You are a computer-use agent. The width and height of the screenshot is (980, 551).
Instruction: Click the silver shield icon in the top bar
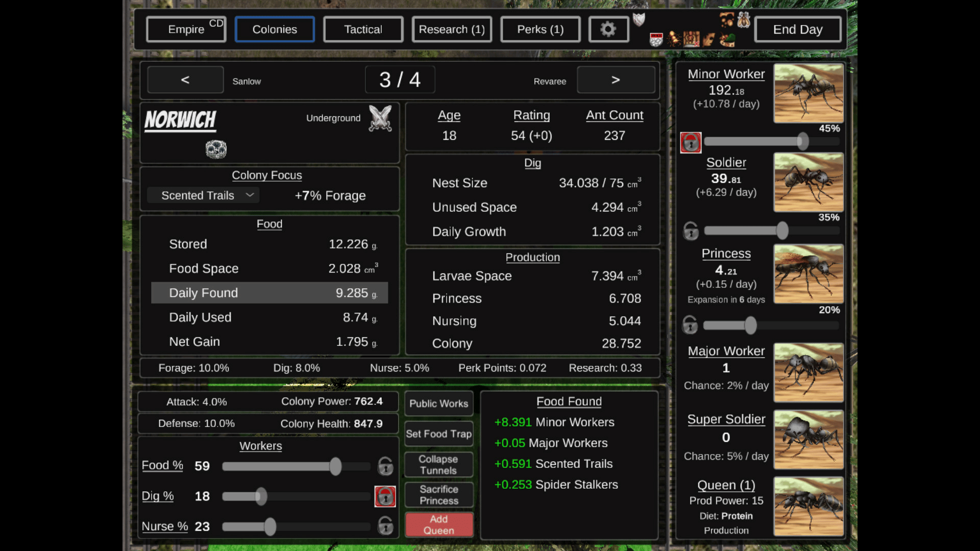(639, 20)
